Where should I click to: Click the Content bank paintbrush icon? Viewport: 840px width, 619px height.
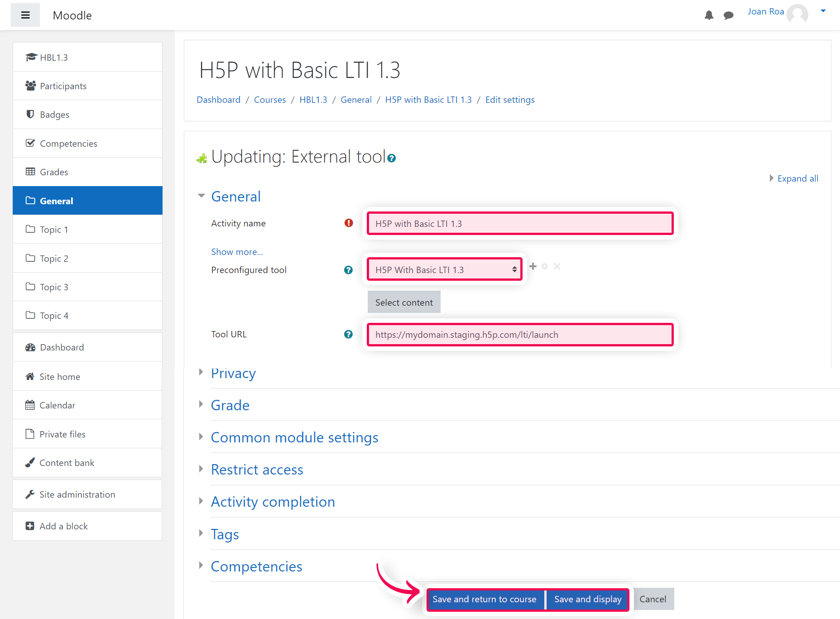tap(30, 462)
